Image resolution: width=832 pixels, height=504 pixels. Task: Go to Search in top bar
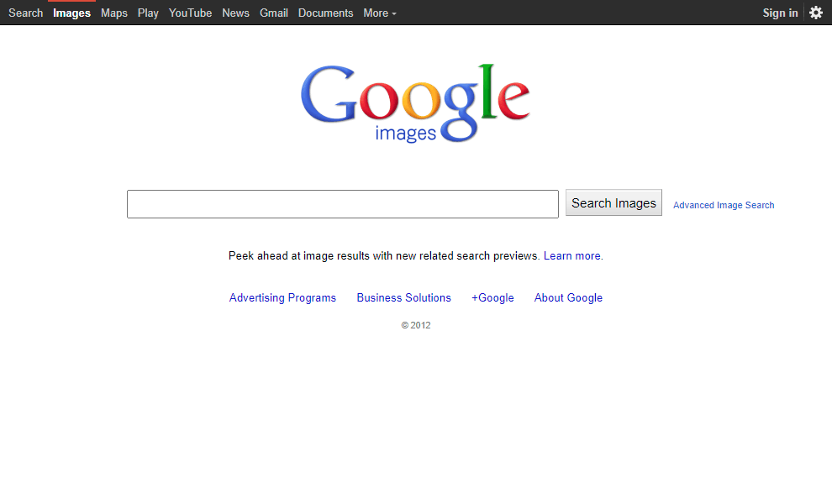pos(25,13)
